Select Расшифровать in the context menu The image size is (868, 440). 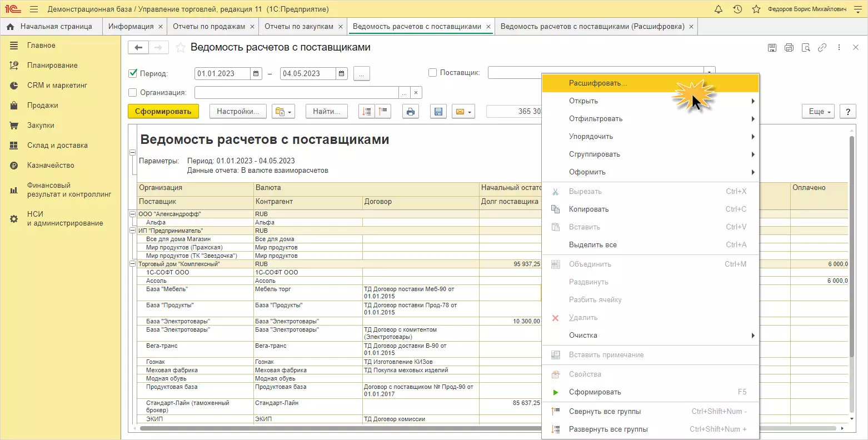coord(598,83)
